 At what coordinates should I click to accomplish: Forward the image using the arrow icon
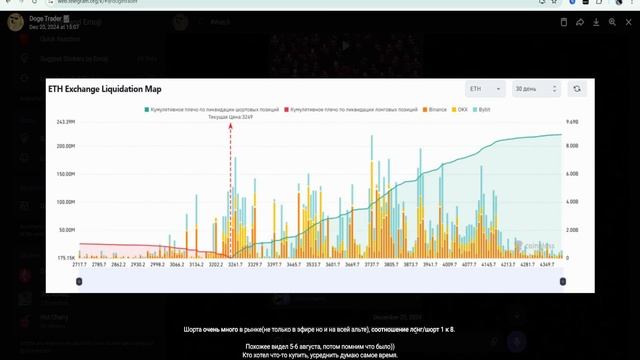(x=580, y=22)
